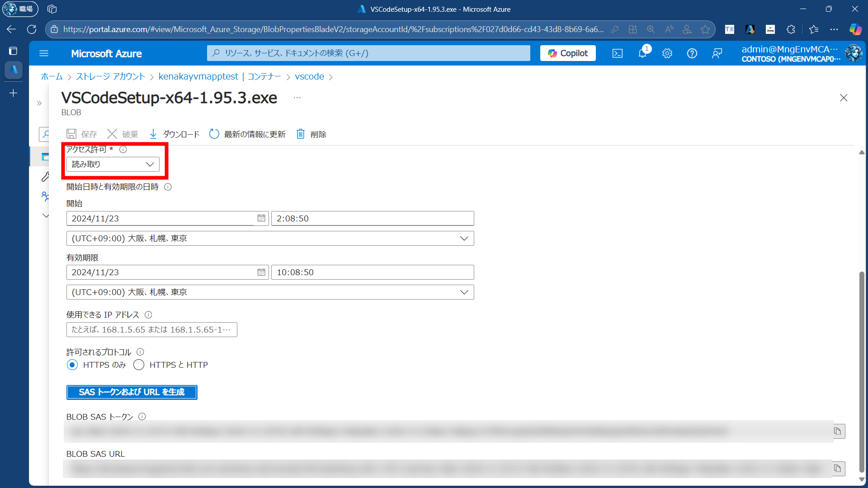Launch Cloud Shell from the top bar

tap(618, 53)
